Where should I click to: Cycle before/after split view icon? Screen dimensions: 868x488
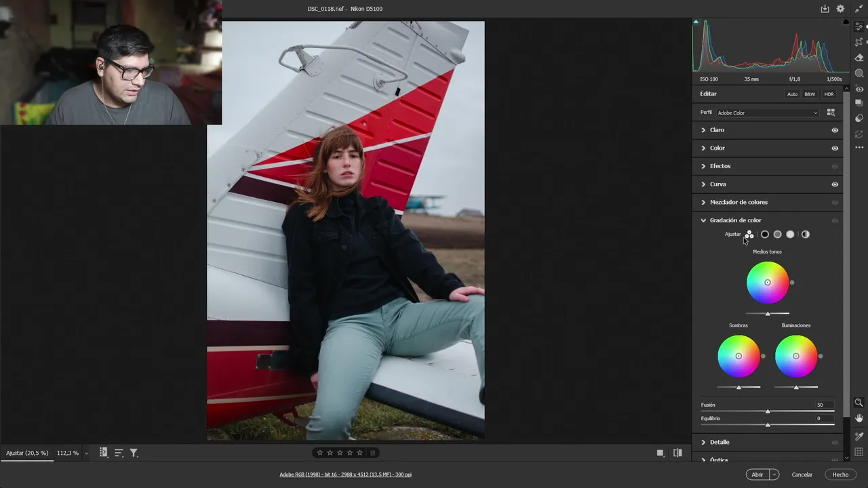[x=677, y=453]
